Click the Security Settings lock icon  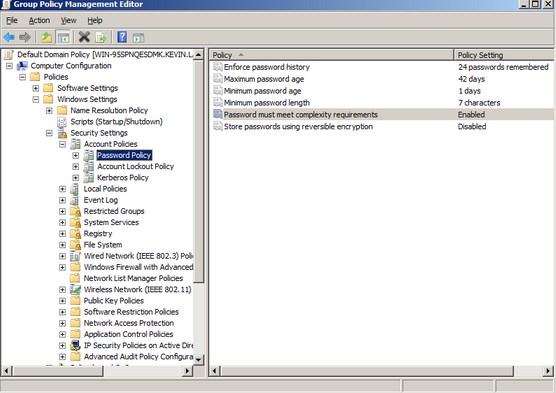62,133
